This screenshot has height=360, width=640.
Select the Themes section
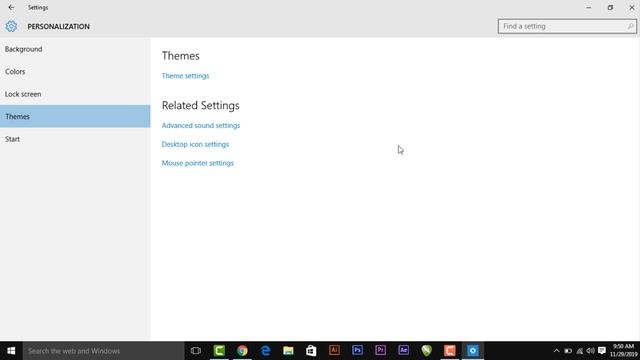pos(75,116)
